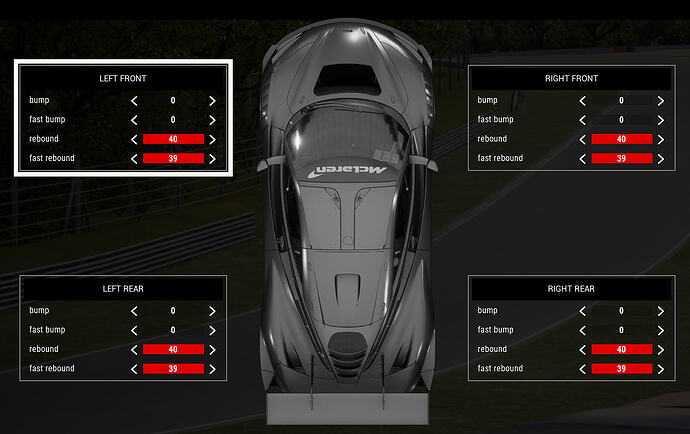Increase Left Front fast rebound value
This screenshot has width=690, height=434.
click(213, 159)
